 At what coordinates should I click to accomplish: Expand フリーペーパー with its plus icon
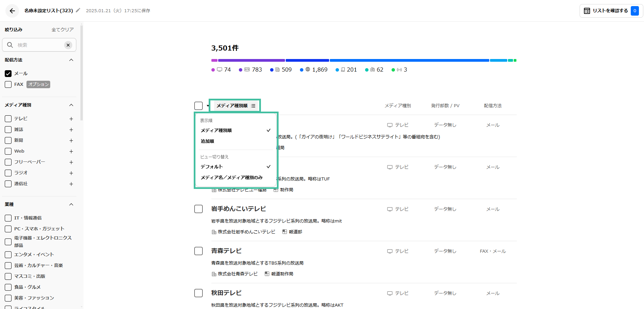(71, 162)
